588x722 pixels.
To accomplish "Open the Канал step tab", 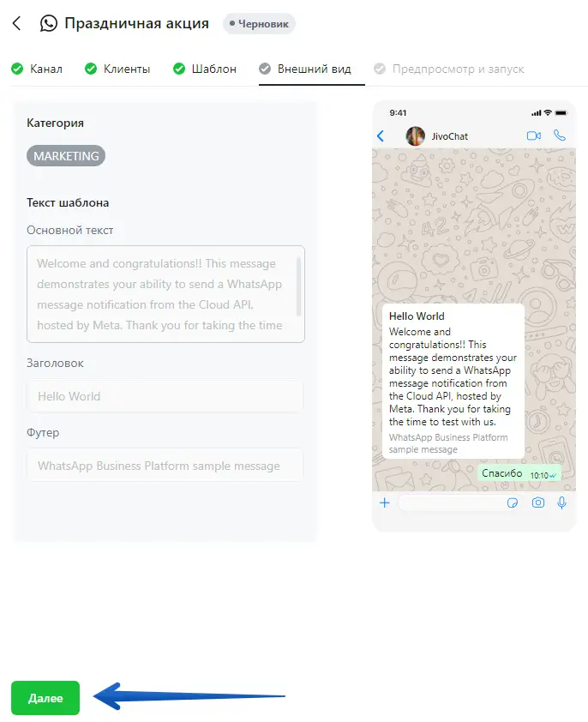I will [37, 69].
